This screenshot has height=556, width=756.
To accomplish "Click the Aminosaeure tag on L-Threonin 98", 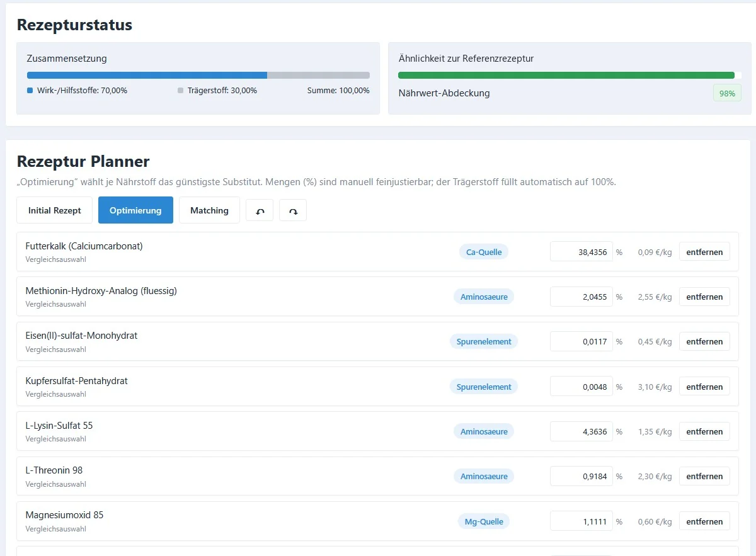I will (x=483, y=476).
